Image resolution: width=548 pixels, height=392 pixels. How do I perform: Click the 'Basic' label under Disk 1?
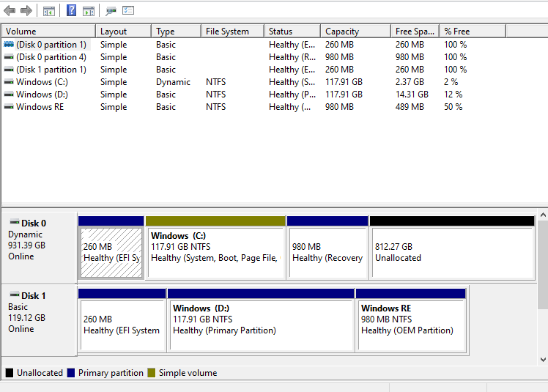(x=18, y=307)
